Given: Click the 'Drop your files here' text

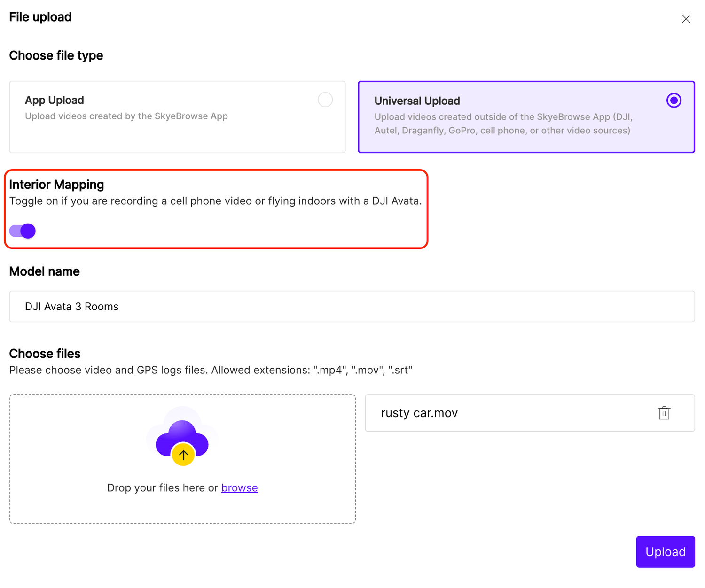Looking at the screenshot, I should click(x=162, y=488).
